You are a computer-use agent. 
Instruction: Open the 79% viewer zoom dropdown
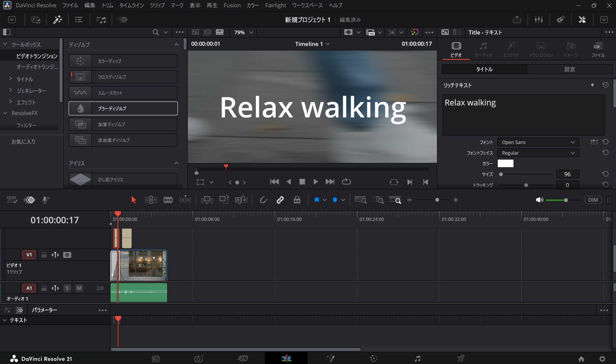(243, 32)
